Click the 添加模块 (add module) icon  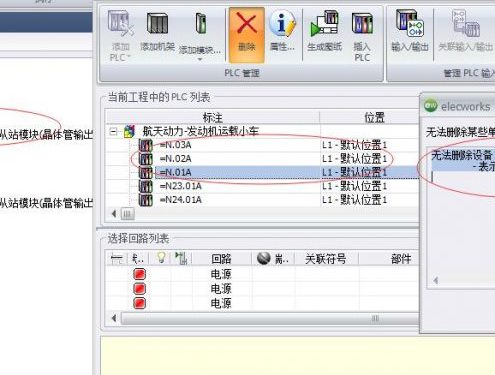coord(201,23)
